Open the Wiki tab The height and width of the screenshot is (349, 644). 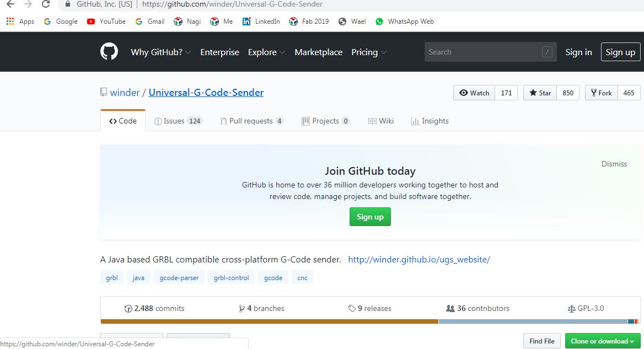click(x=381, y=121)
